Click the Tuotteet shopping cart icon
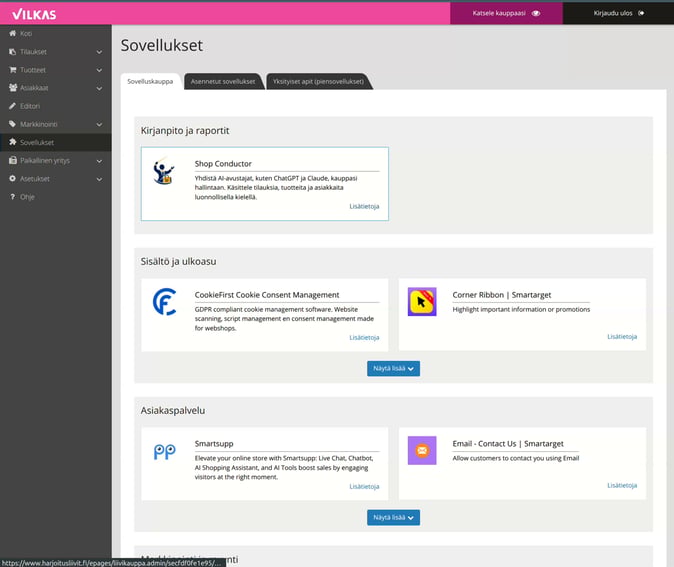 pyautogui.click(x=12, y=70)
